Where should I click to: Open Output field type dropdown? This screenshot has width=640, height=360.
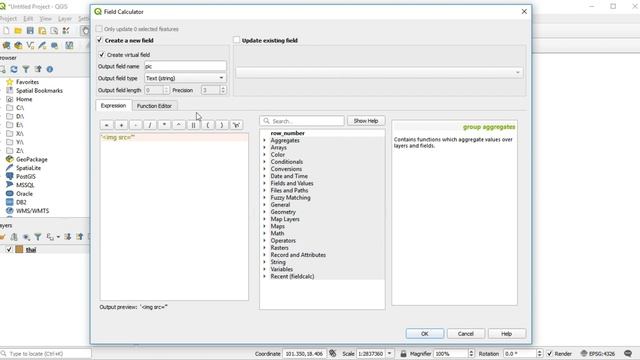[185, 78]
